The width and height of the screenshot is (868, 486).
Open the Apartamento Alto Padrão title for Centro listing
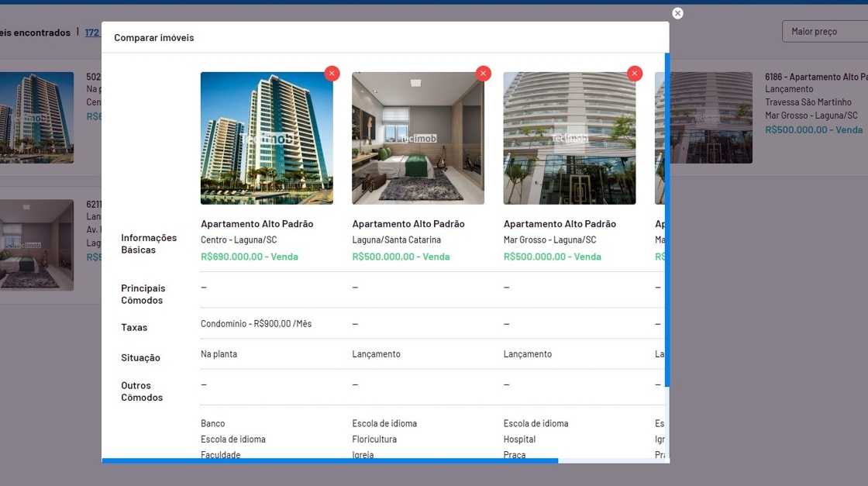coord(257,224)
